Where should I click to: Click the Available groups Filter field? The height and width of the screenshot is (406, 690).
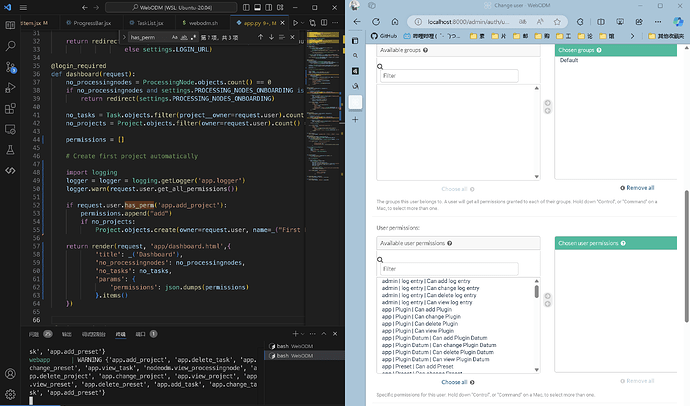click(x=449, y=76)
